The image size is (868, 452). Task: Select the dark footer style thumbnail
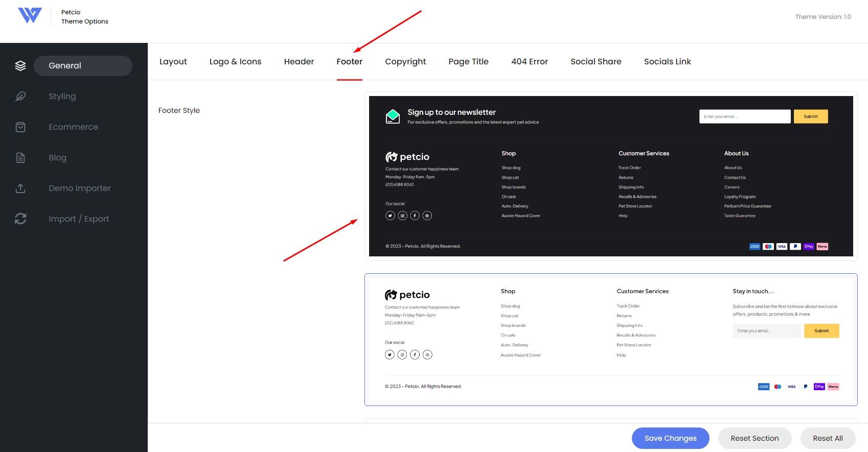click(611, 176)
